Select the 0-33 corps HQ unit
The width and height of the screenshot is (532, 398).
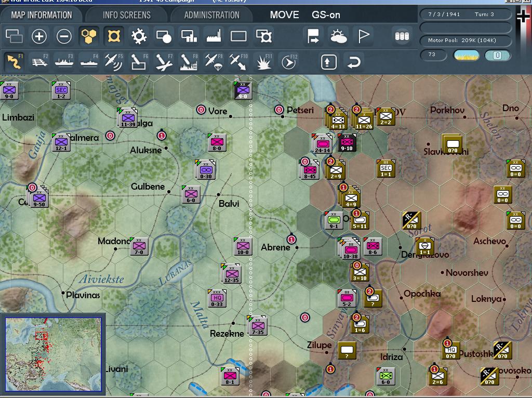click(x=217, y=298)
